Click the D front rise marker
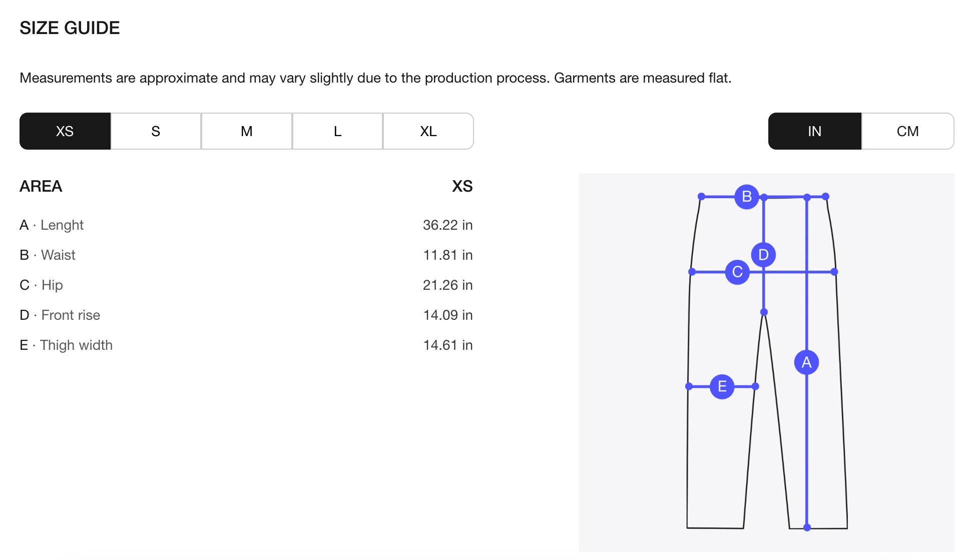This screenshot has height=560, width=960. [763, 255]
